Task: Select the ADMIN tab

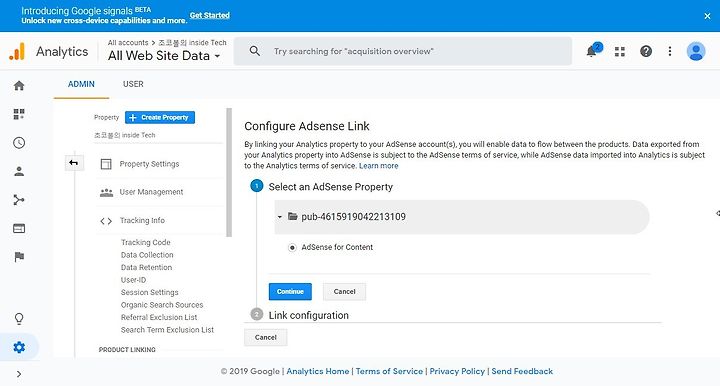Action: coord(81,84)
